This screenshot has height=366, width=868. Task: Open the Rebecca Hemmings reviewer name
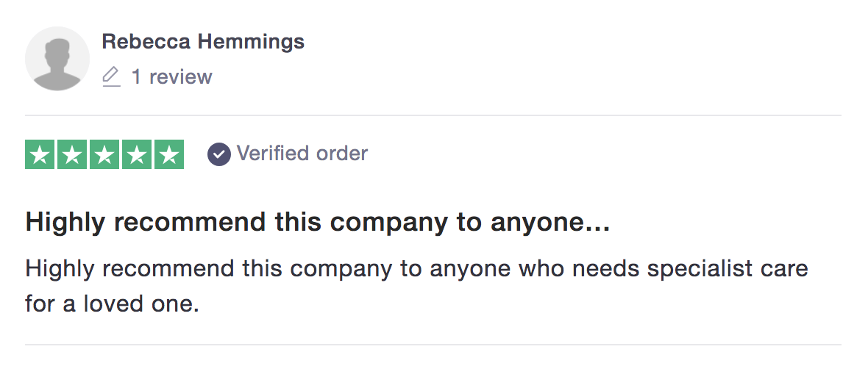click(203, 41)
